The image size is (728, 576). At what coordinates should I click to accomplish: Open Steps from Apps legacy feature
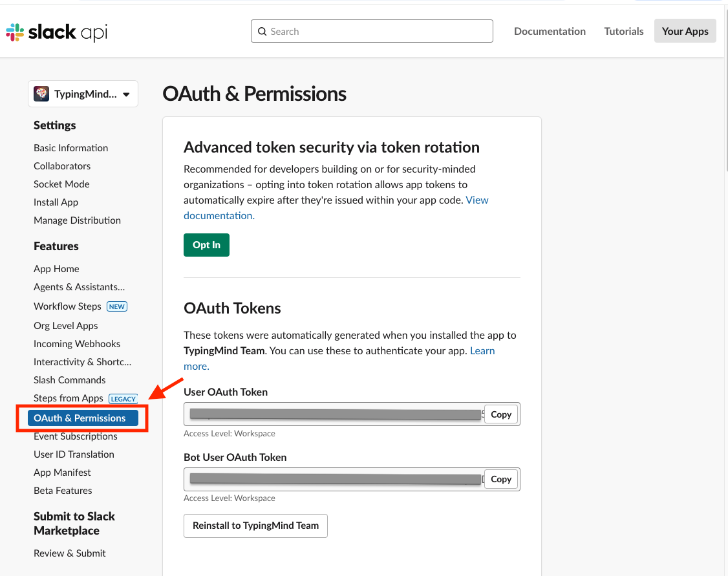point(69,398)
